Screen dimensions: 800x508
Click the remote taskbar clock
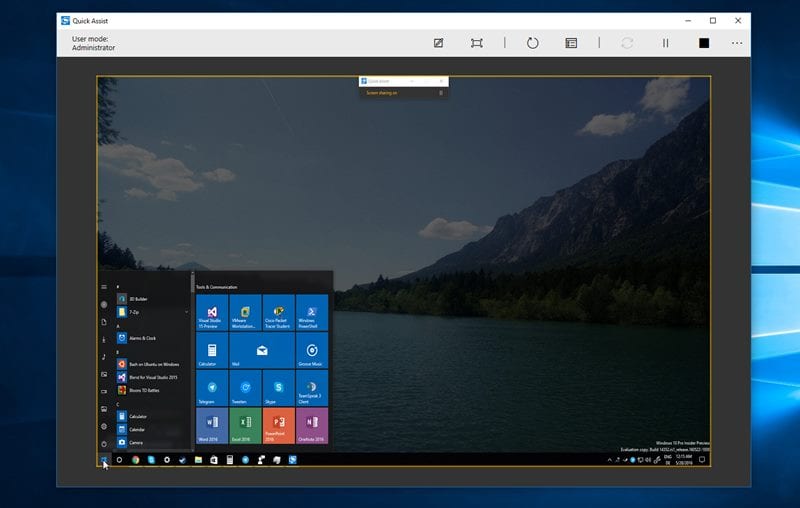tap(684, 460)
